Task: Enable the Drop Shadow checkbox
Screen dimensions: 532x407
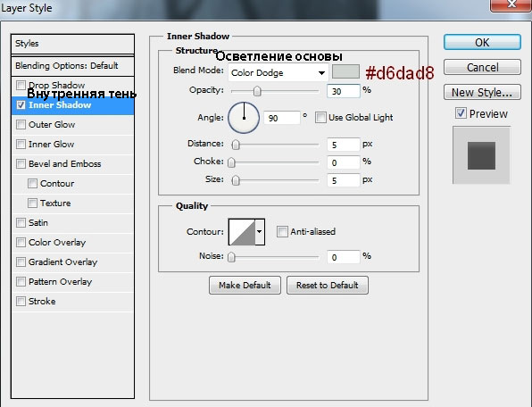Action: (21, 85)
